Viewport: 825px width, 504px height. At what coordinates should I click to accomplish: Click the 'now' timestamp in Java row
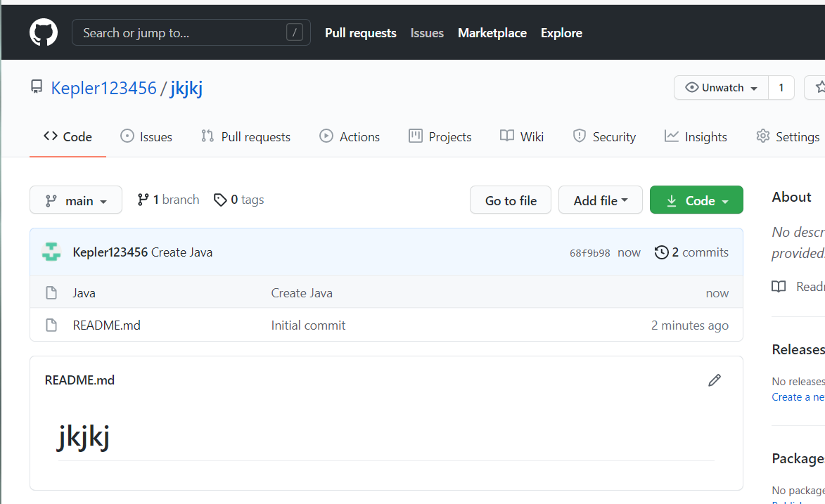pyautogui.click(x=717, y=294)
